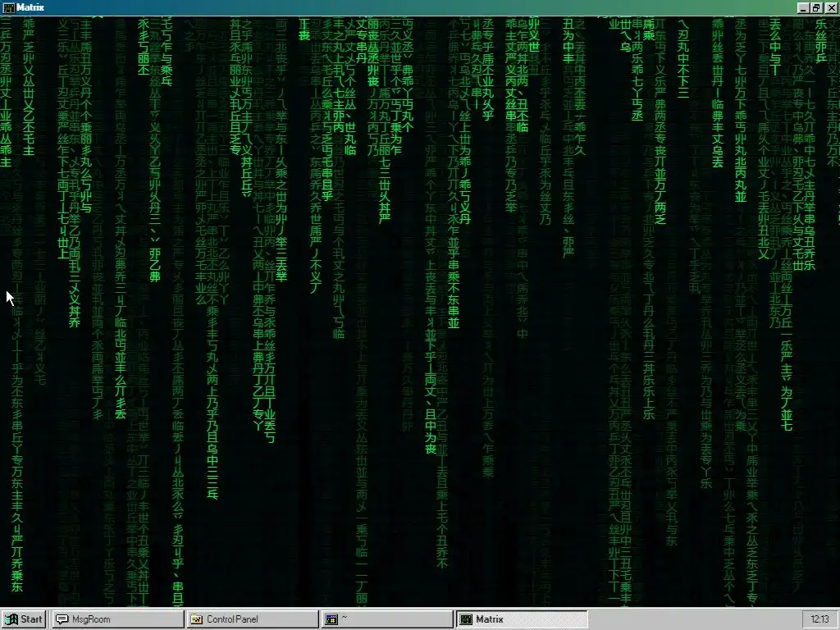Click the Matrix title bar icon
This screenshot has height=630, width=840.
click(8, 7)
